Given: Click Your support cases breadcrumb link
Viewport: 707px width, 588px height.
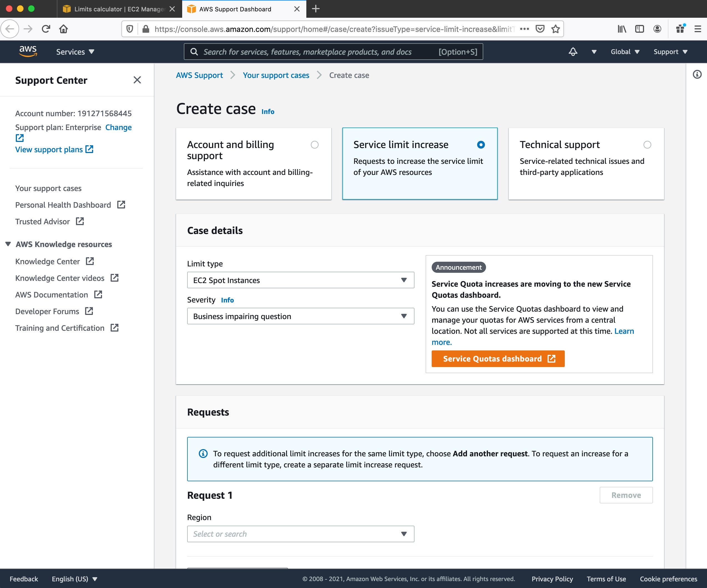Looking at the screenshot, I should coord(276,75).
